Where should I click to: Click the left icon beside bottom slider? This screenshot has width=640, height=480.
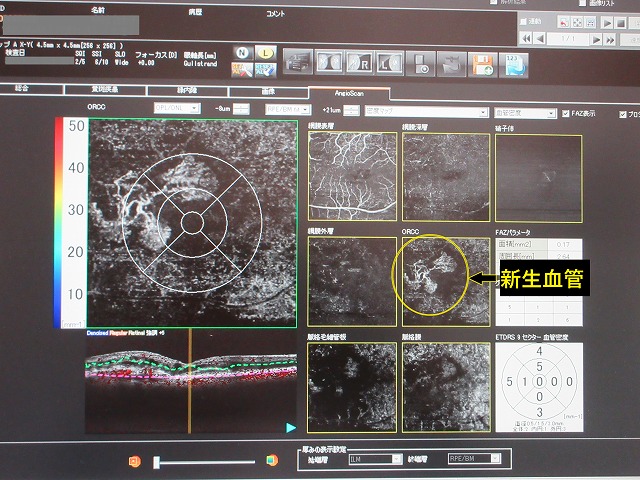click(x=135, y=461)
